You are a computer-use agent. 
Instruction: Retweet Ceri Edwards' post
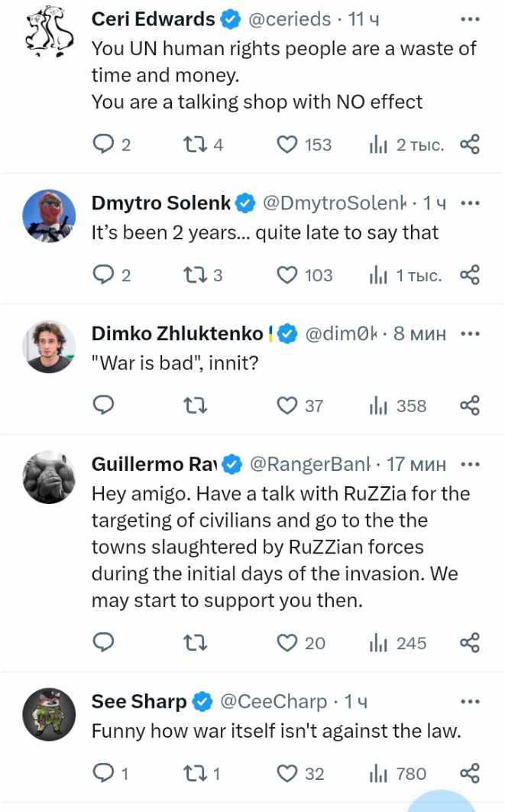[x=195, y=144]
